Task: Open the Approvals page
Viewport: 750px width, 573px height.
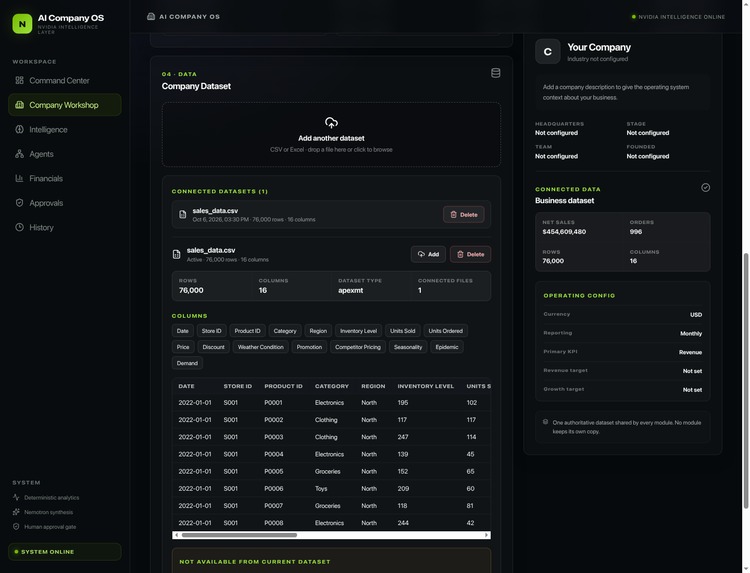Action: pyautogui.click(x=65, y=203)
